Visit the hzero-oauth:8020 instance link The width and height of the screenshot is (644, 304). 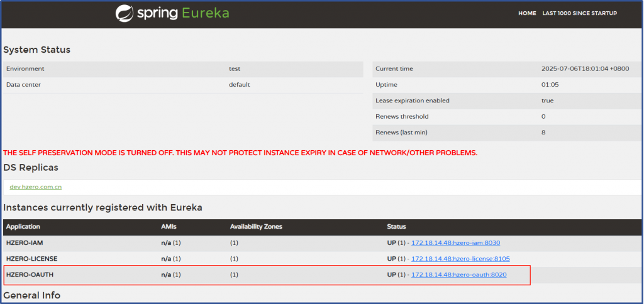[x=458, y=274]
